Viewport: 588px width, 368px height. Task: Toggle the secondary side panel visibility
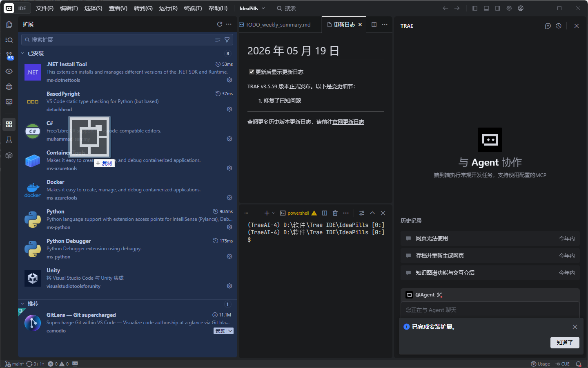(x=498, y=8)
